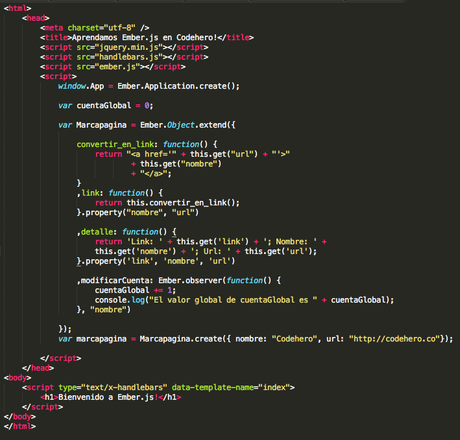Click the line 'return this.convertir_en_link();'
This screenshot has height=440, width=460.
pyautogui.click(x=167, y=203)
